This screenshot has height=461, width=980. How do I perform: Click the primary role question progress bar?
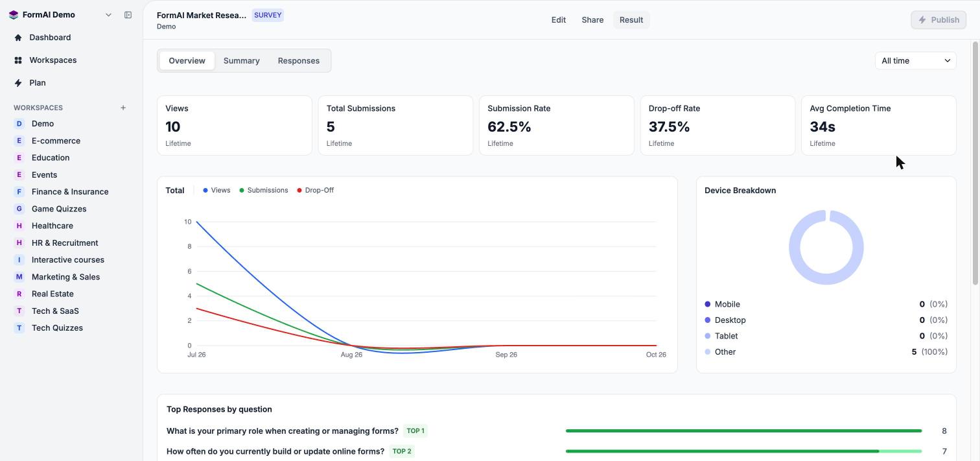743,431
